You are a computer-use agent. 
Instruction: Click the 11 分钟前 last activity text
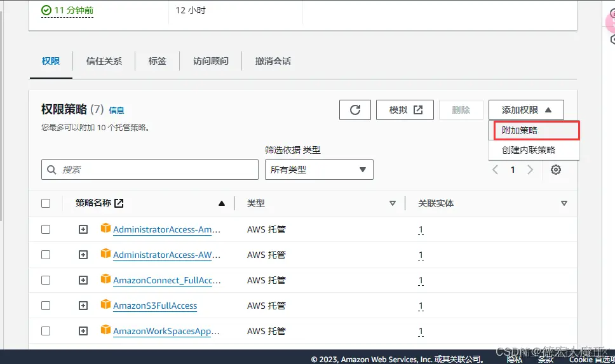74,10
